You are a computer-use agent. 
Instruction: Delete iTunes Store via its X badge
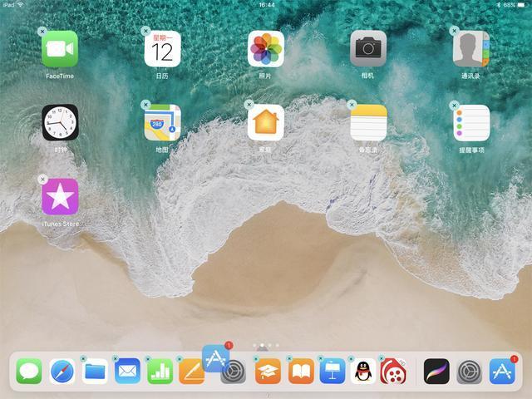[42, 180]
